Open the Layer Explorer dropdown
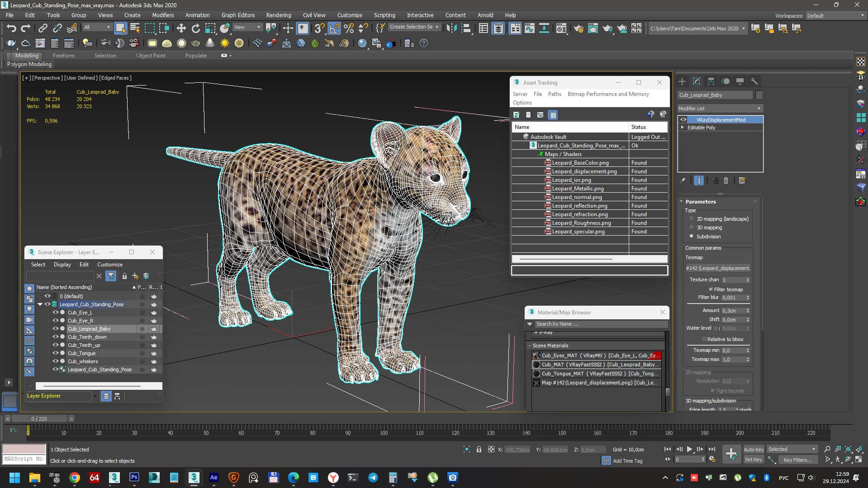Screen dimensions: 868x488 click(x=95, y=396)
